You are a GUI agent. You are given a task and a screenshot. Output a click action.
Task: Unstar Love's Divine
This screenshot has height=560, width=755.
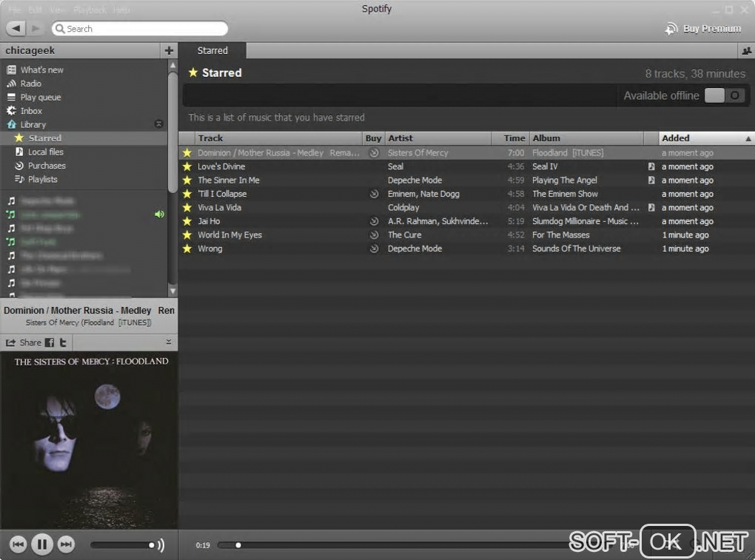[187, 166]
